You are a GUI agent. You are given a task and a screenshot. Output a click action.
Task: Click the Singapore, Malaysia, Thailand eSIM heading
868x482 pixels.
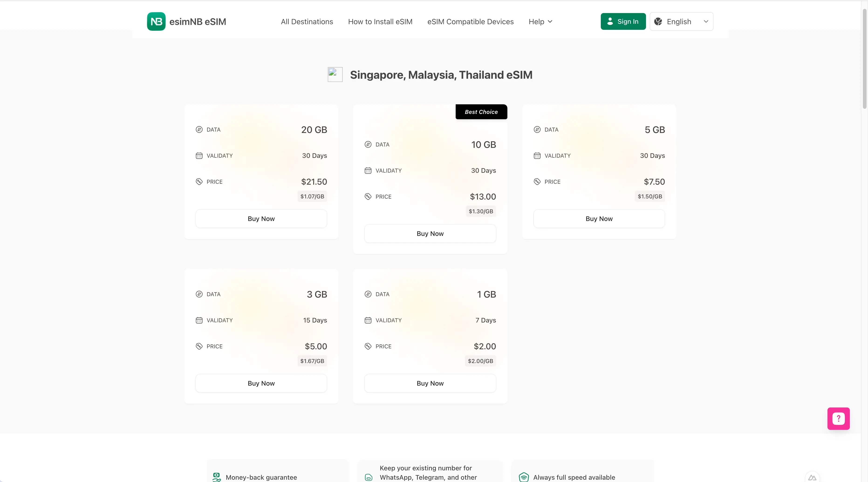click(x=441, y=75)
